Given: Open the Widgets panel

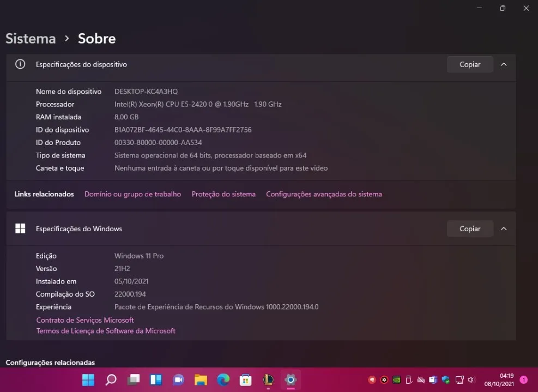Looking at the screenshot, I should 156,379.
